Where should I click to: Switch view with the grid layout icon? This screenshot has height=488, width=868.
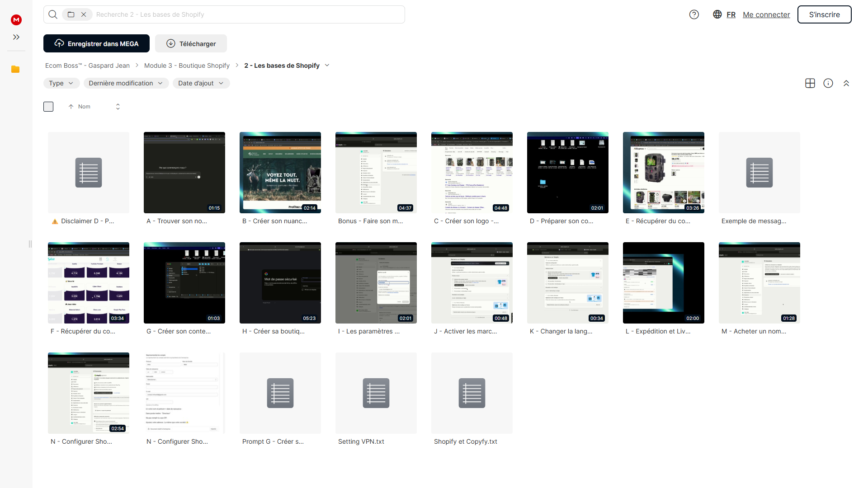[810, 83]
